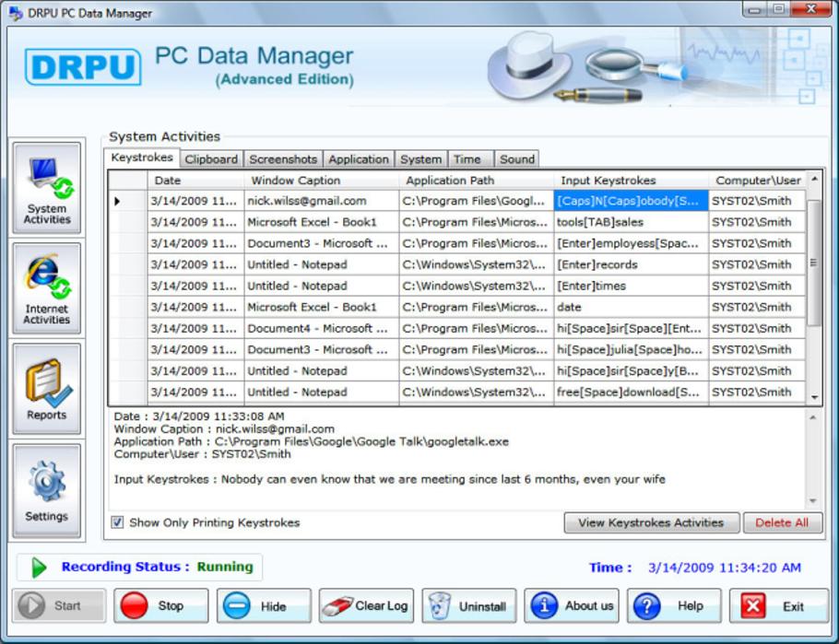Exit the application via the Exit button
The image size is (839, 644).
[x=778, y=606]
